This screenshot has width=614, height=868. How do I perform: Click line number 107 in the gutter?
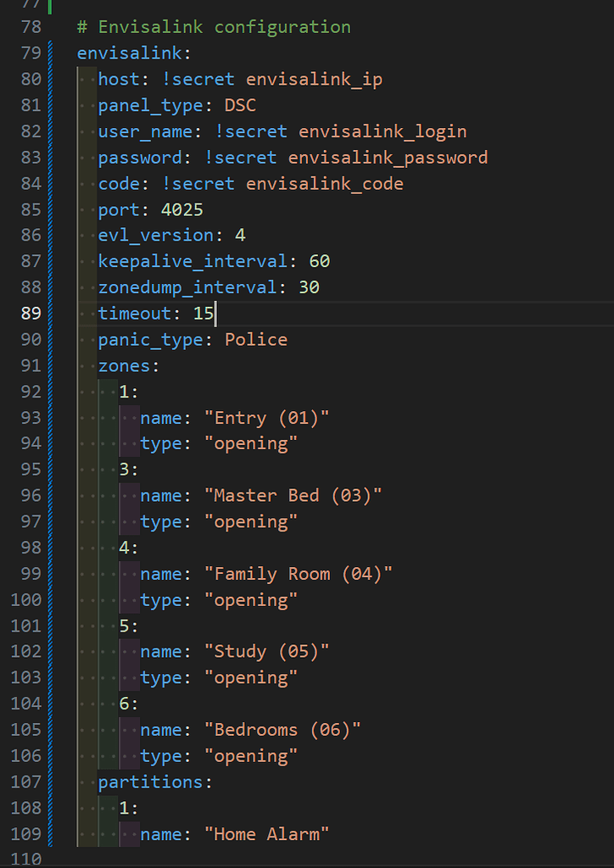point(25,782)
